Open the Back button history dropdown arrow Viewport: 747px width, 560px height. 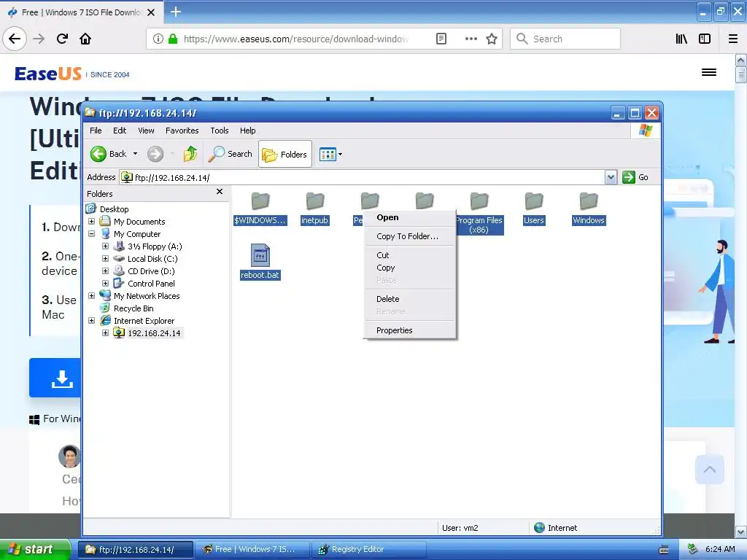tap(135, 154)
